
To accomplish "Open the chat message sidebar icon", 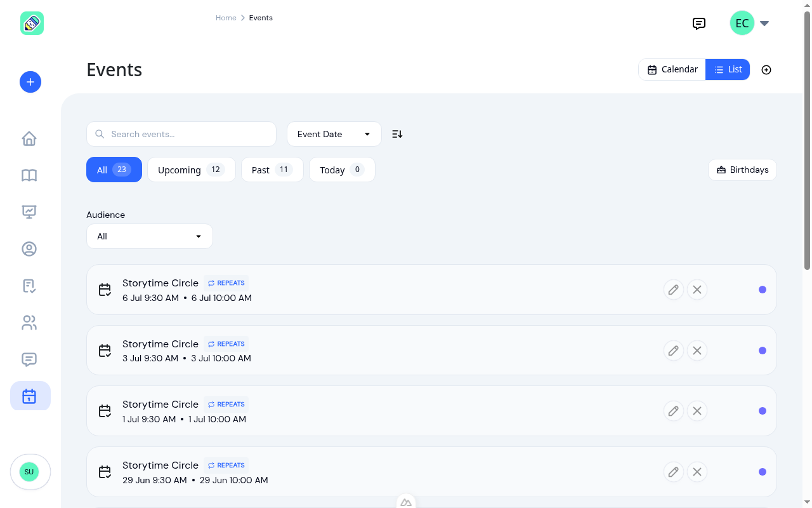I will point(29,359).
